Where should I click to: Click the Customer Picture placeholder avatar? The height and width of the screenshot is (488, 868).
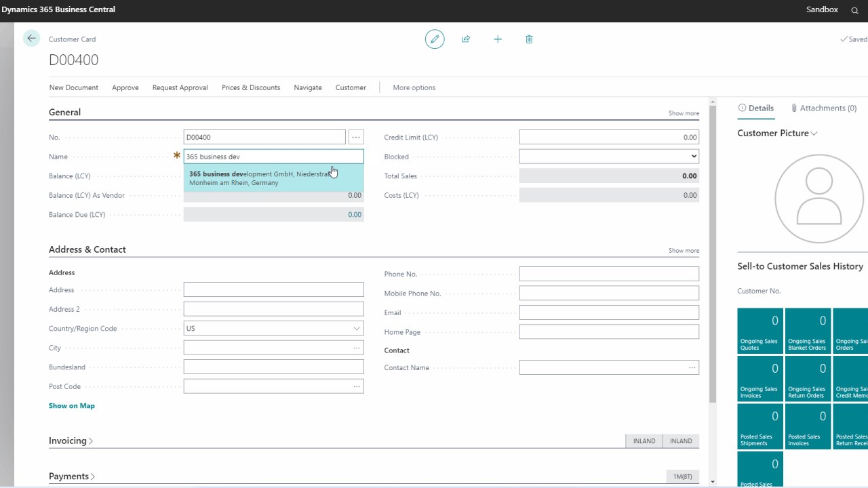click(x=819, y=199)
